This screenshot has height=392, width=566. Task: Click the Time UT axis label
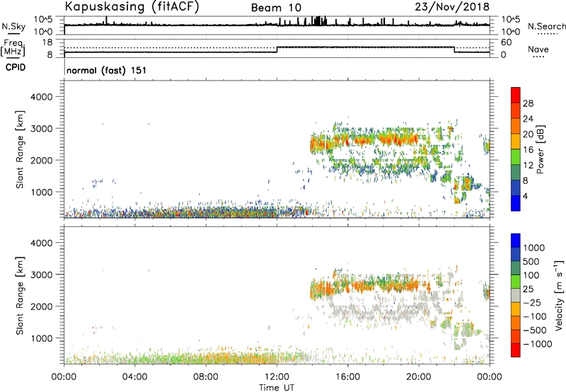pyautogui.click(x=277, y=388)
